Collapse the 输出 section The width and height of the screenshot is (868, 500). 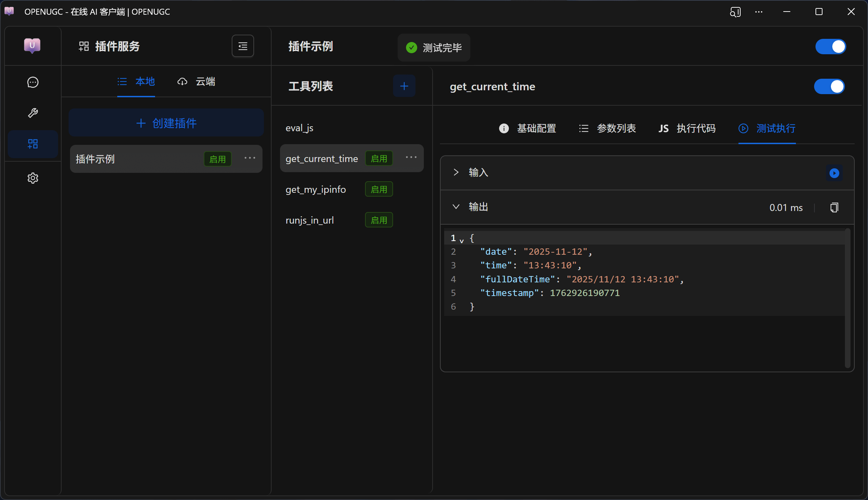point(456,207)
